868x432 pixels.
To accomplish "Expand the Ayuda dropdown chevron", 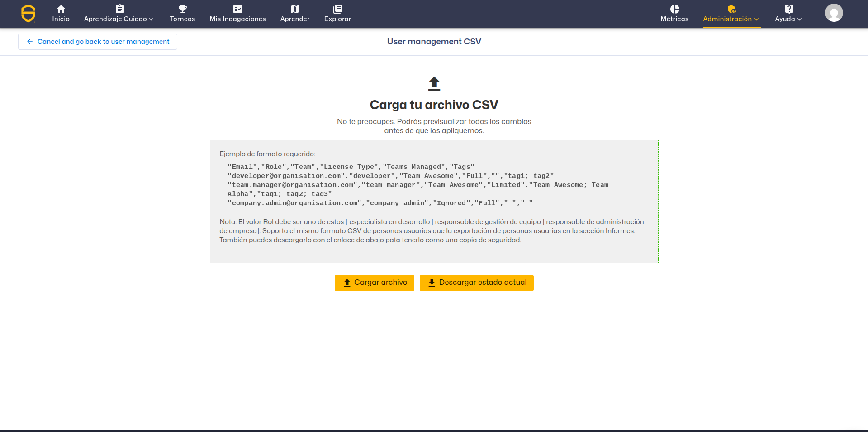I will click(x=799, y=19).
